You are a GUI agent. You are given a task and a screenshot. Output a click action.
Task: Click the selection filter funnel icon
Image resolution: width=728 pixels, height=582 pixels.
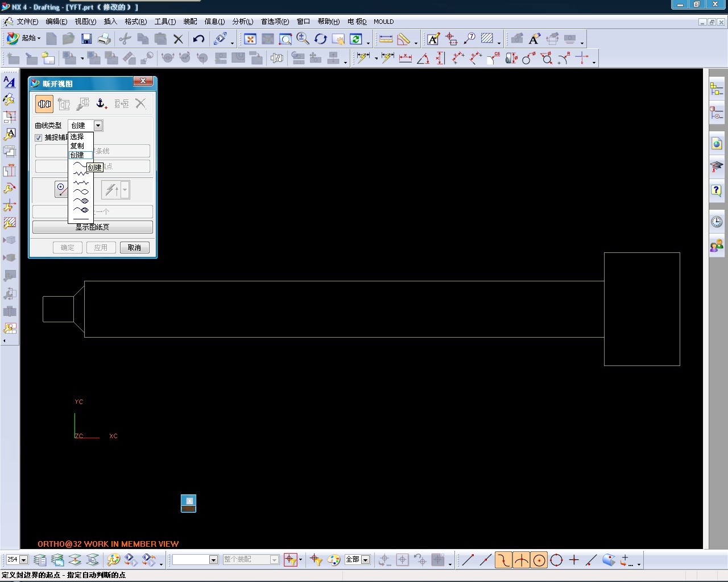[x=316, y=560]
